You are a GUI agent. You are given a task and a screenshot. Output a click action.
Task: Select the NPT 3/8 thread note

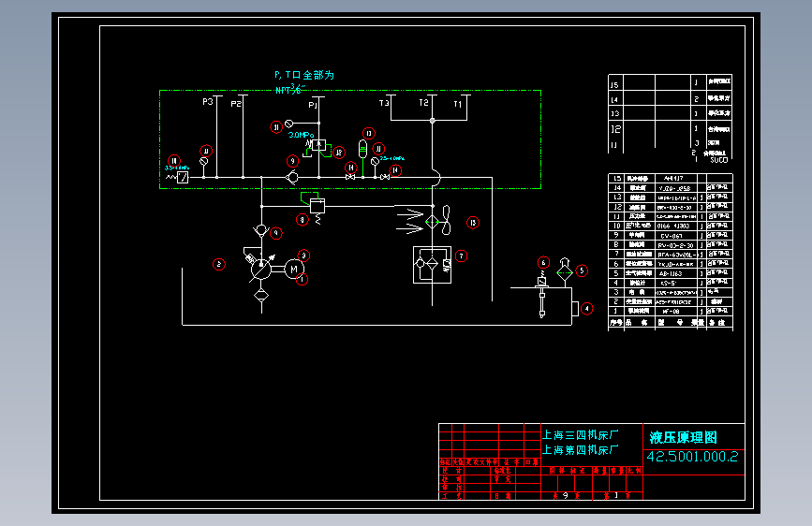pyautogui.click(x=290, y=89)
